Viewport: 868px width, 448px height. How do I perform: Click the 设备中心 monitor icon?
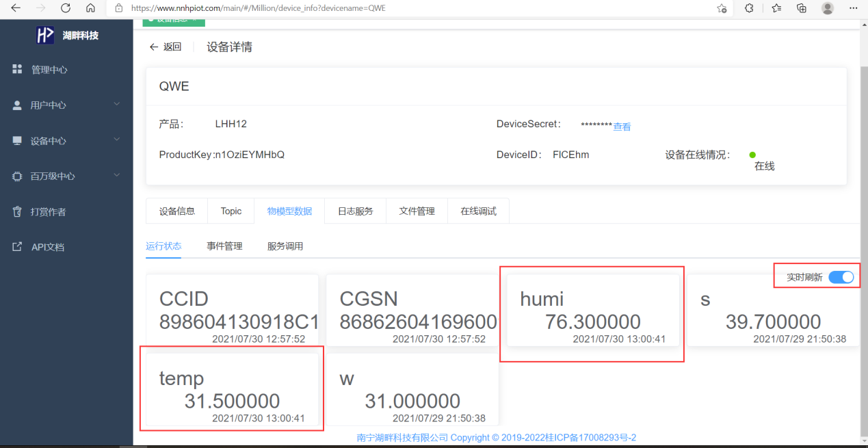point(18,140)
